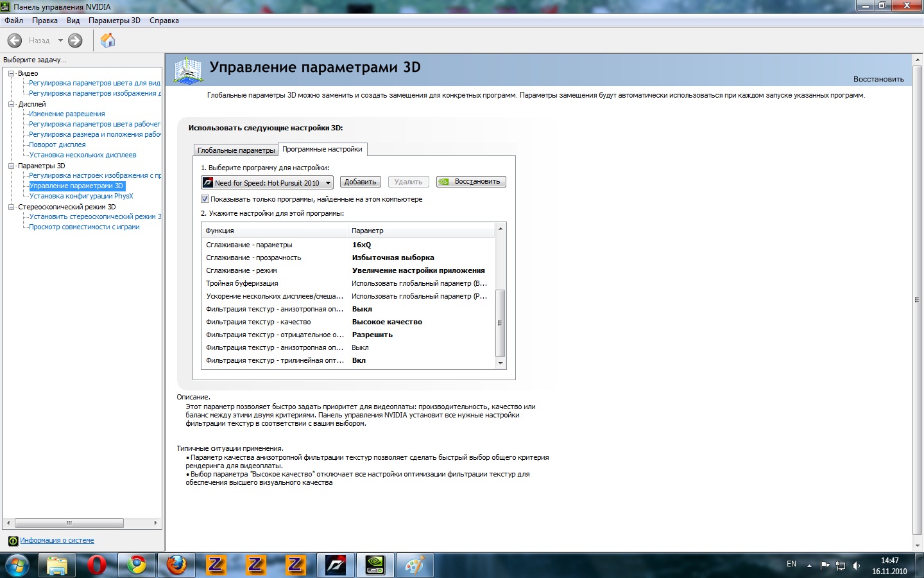Open the Need for Speed taskbar icon
924x578 pixels.
336,565
